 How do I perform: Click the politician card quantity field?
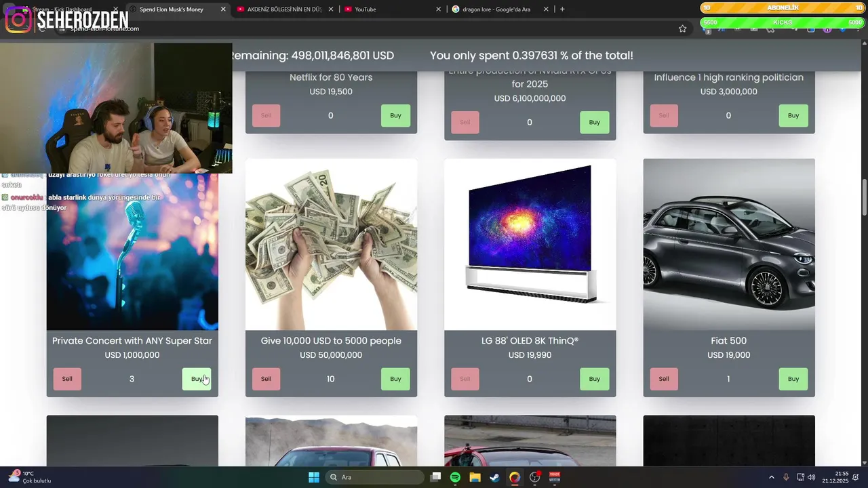[728, 115]
